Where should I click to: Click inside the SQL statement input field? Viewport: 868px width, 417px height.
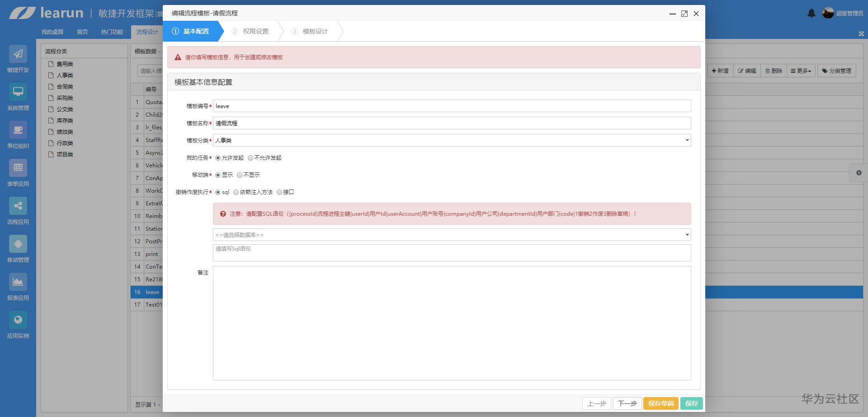pyautogui.click(x=451, y=252)
